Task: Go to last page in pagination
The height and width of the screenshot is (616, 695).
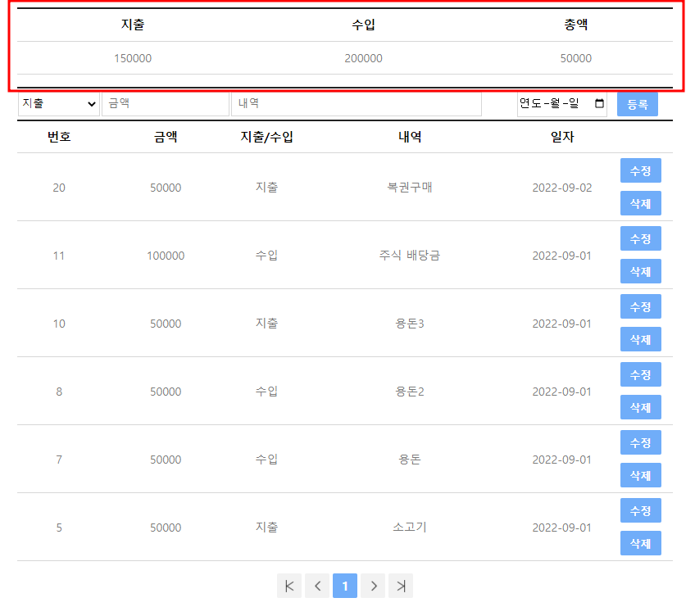Action: 401,586
